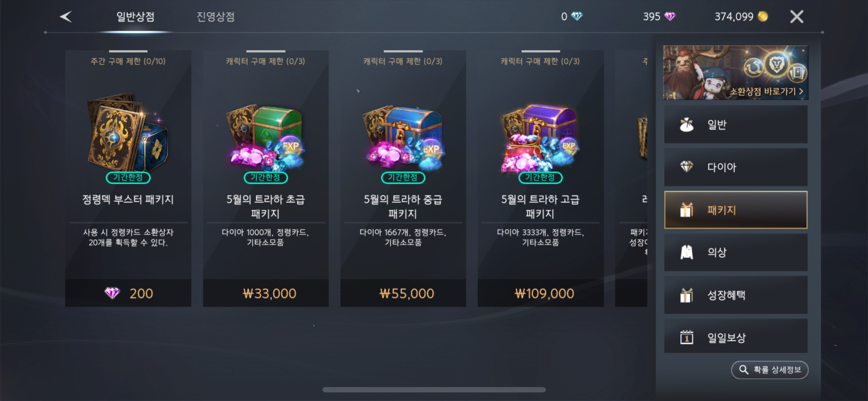The height and width of the screenshot is (401, 868).
Task: Click the purple diamond currency icon
Action: tap(669, 16)
